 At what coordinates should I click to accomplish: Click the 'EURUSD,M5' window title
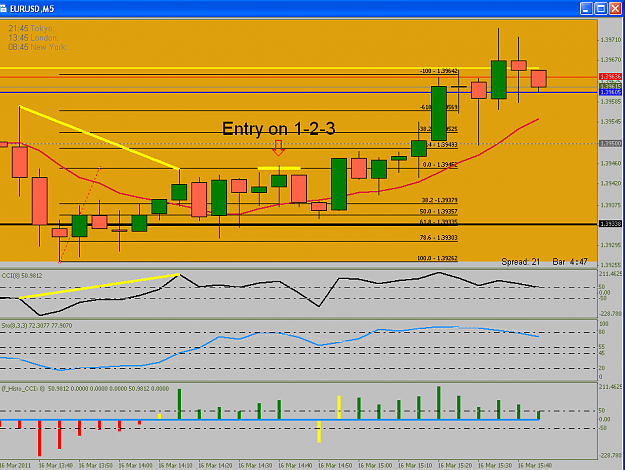(32, 9)
